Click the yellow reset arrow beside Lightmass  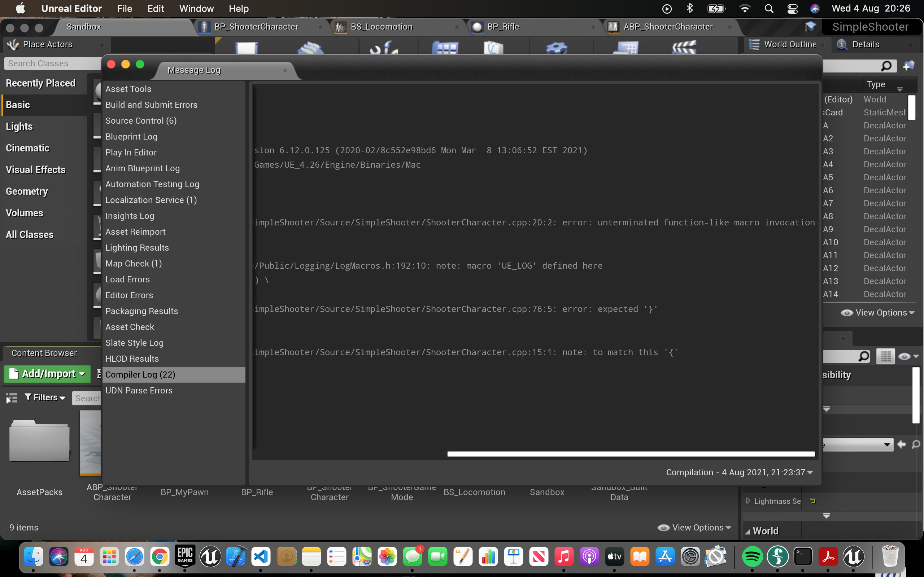coord(812,501)
